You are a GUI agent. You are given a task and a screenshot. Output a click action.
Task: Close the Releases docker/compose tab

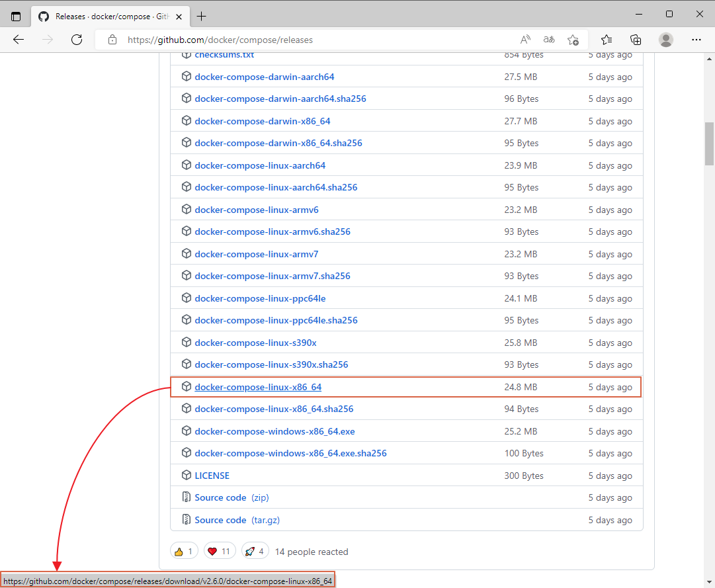coord(179,17)
